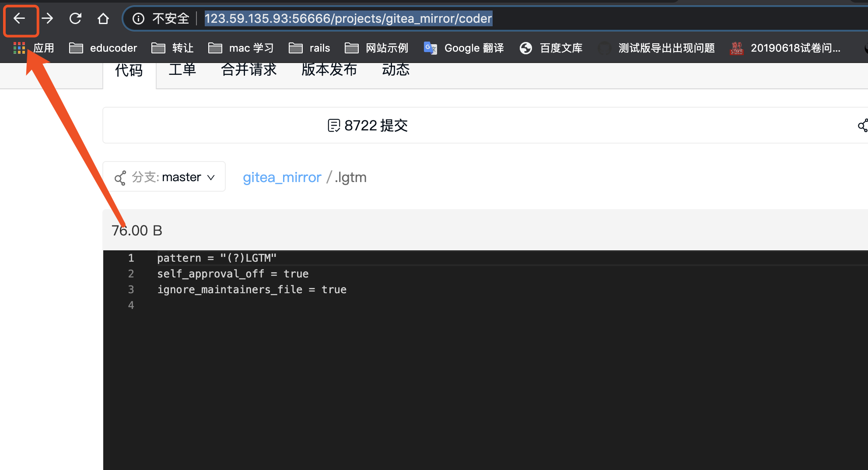Open the Google 翻译 bookmark
This screenshot has width=868, height=470.
tap(464, 48)
